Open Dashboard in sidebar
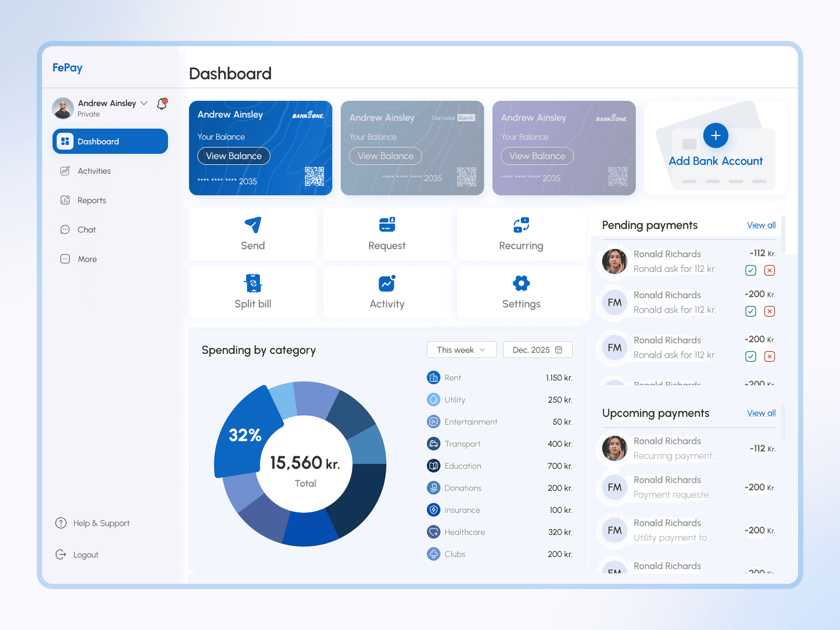The height and width of the screenshot is (630, 840). click(110, 141)
